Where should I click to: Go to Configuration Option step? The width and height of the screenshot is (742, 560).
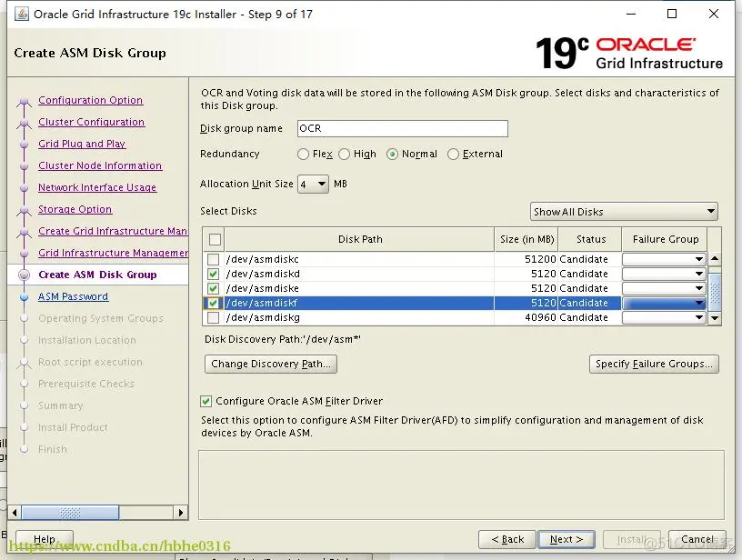click(90, 100)
